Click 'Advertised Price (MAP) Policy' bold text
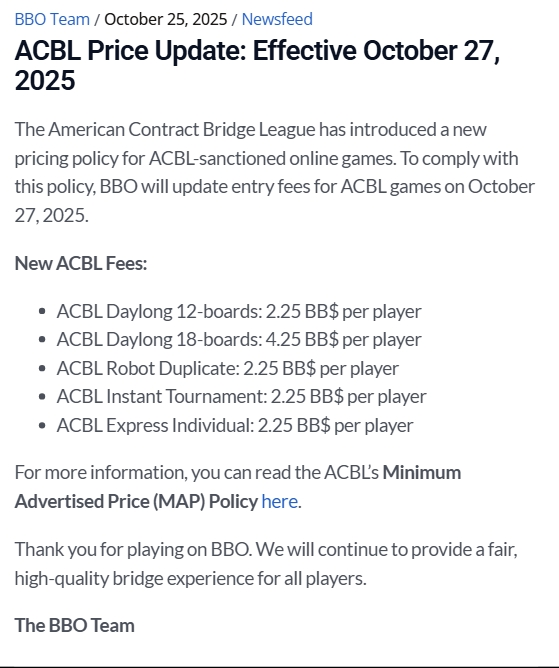Screen dimensions: 559x668 point(136,501)
